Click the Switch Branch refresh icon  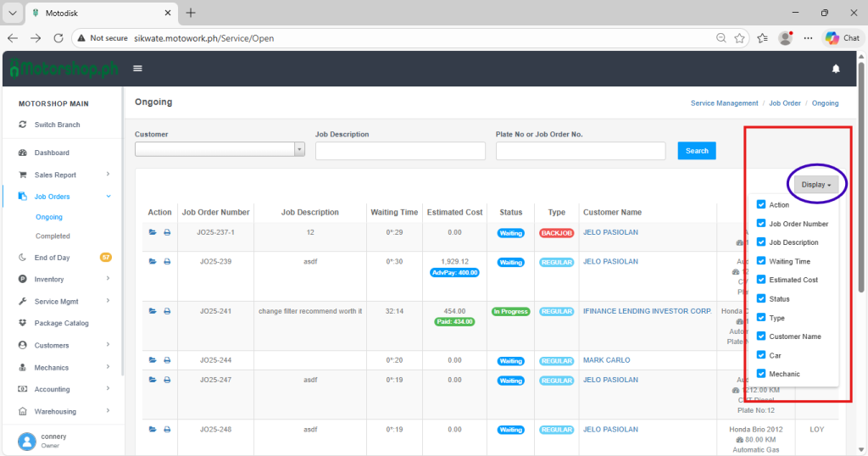pyautogui.click(x=23, y=125)
